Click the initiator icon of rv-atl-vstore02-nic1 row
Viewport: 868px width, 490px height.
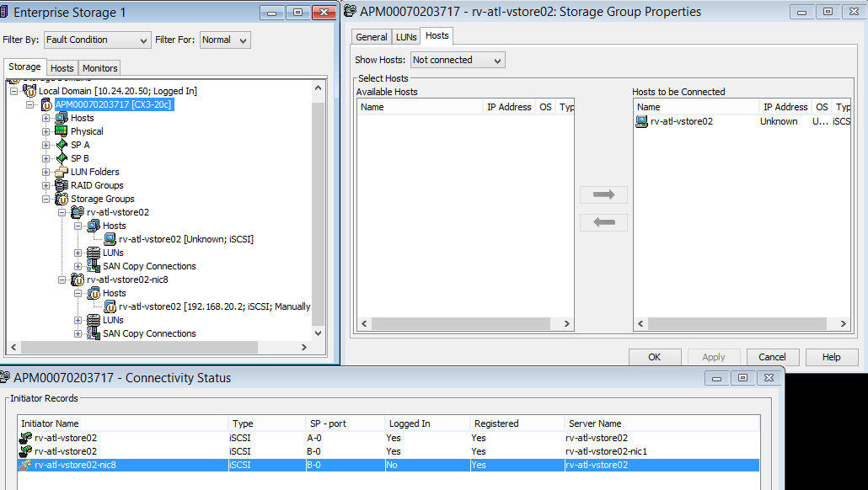pos(25,451)
